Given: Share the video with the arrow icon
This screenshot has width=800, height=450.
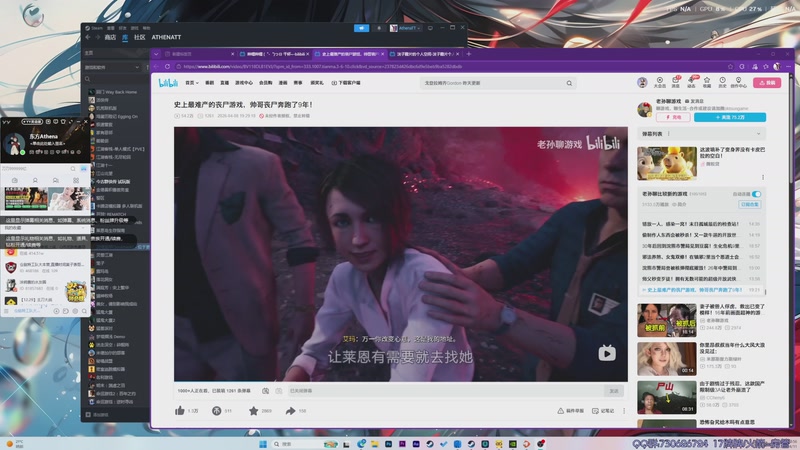Looking at the screenshot, I should pos(290,411).
